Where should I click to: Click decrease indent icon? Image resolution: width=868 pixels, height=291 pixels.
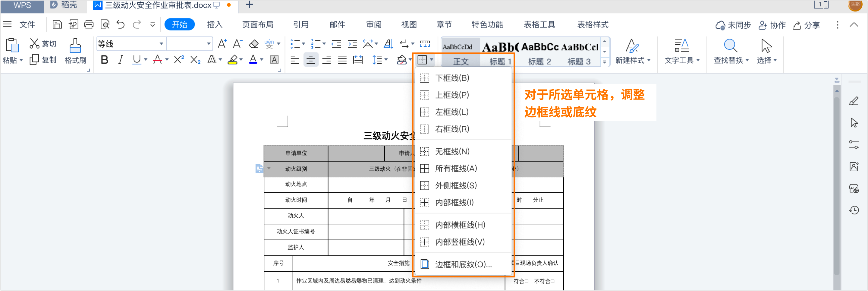pyautogui.click(x=336, y=44)
